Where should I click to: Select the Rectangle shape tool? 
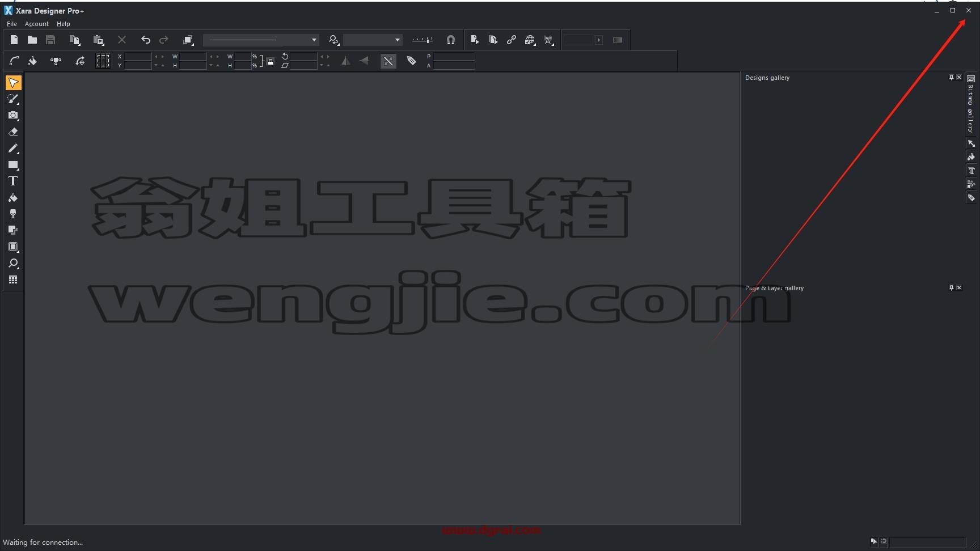tap(13, 165)
